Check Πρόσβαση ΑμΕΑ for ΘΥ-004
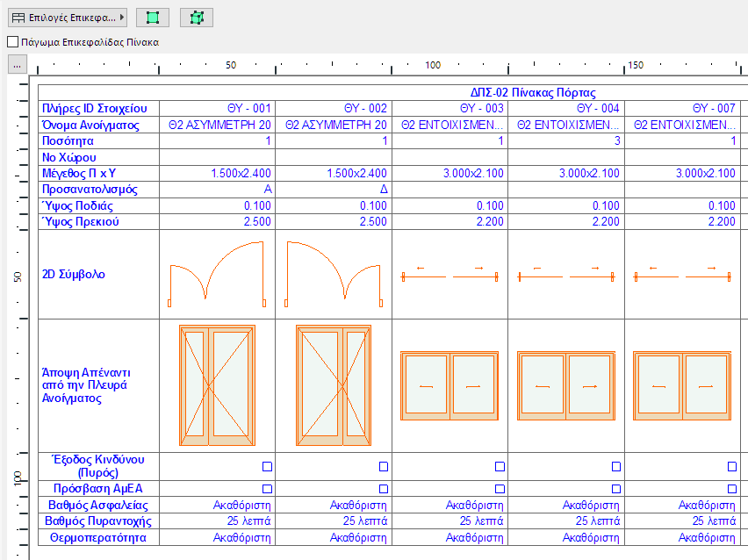Screen dimensions: 748x560 pyautogui.click(x=615, y=490)
